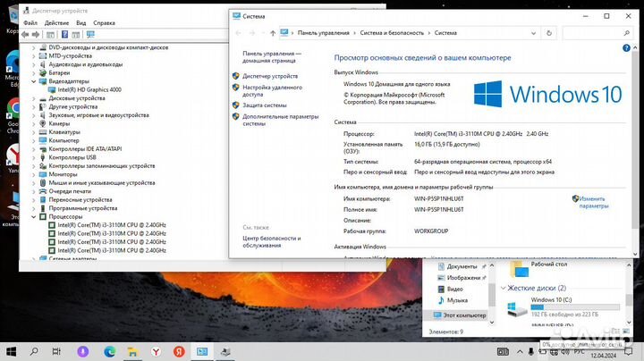
Task: Click the Forward arrow in Device Manager toolbar
Action: [x=36, y=35]
